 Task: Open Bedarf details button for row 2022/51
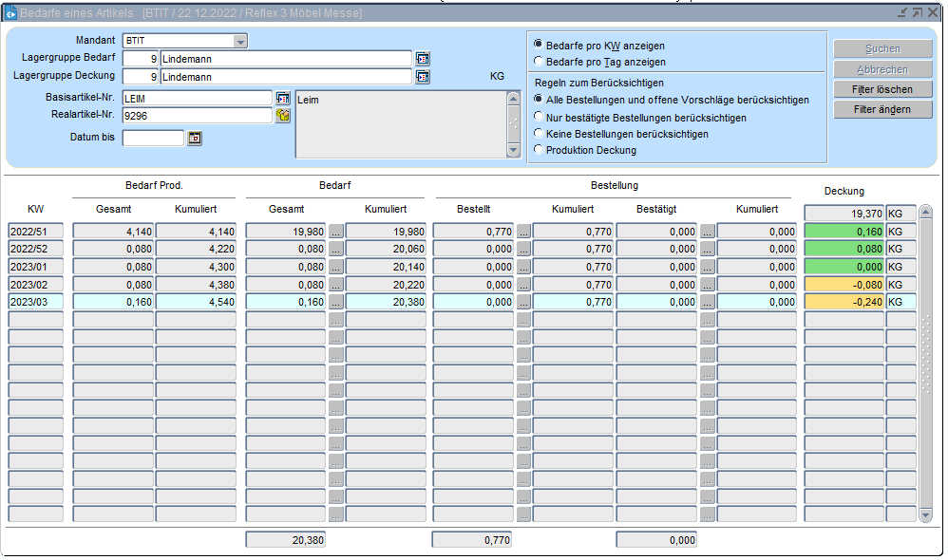[335, 231]
